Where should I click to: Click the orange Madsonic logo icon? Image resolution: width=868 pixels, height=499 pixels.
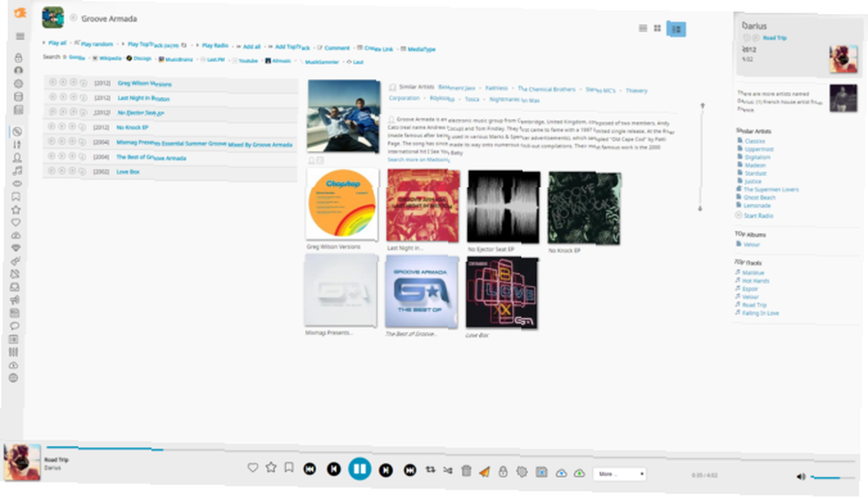[x=20, y=13]
